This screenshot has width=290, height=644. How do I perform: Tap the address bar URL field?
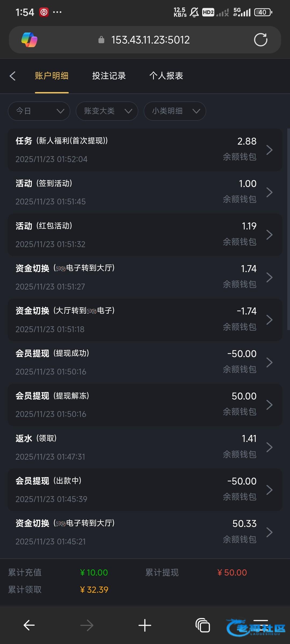click(x=150, y=40)
